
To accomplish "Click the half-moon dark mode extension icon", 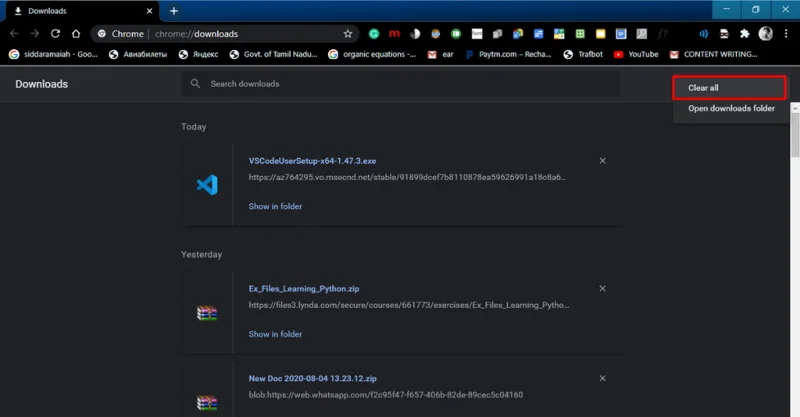I will pos(415,34).
